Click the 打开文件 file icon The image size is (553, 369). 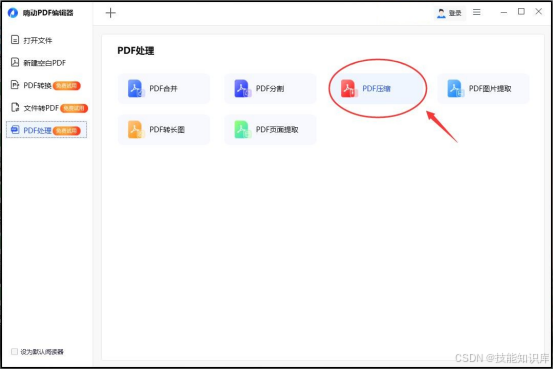pos(15,40)
